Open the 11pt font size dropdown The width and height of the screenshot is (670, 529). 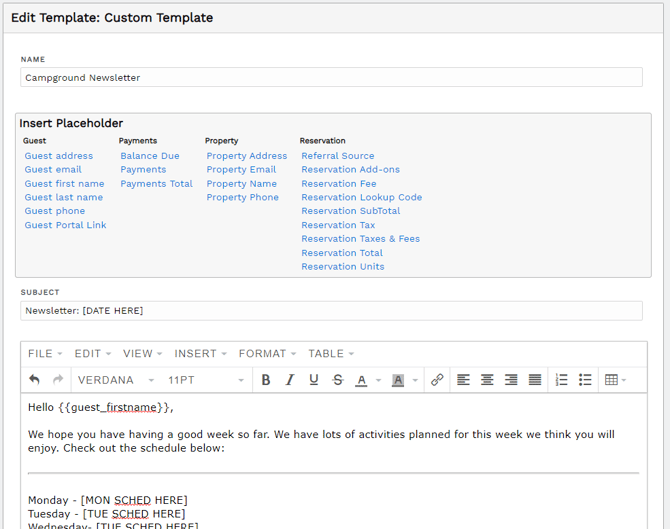pyautogui.click(x=206, y=380)
